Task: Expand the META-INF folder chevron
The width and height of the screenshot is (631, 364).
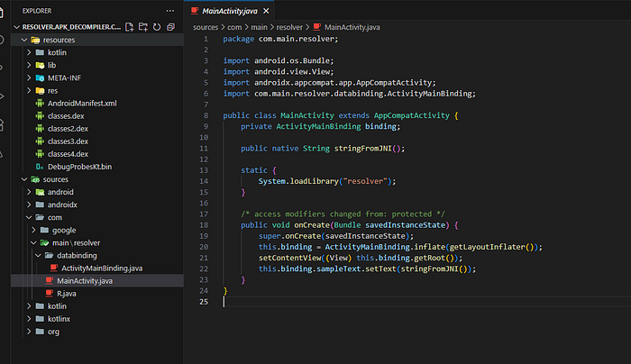Action: pyautogui.click(x=29, y=77)
